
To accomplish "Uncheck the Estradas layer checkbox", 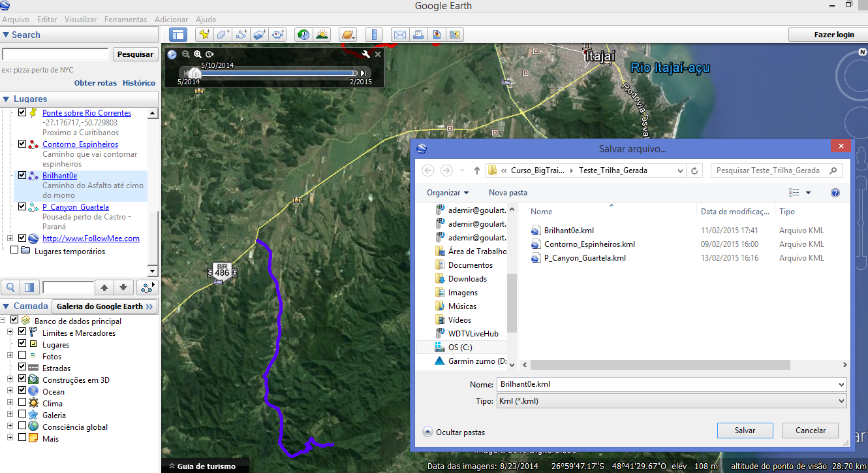I will (23, 367).
